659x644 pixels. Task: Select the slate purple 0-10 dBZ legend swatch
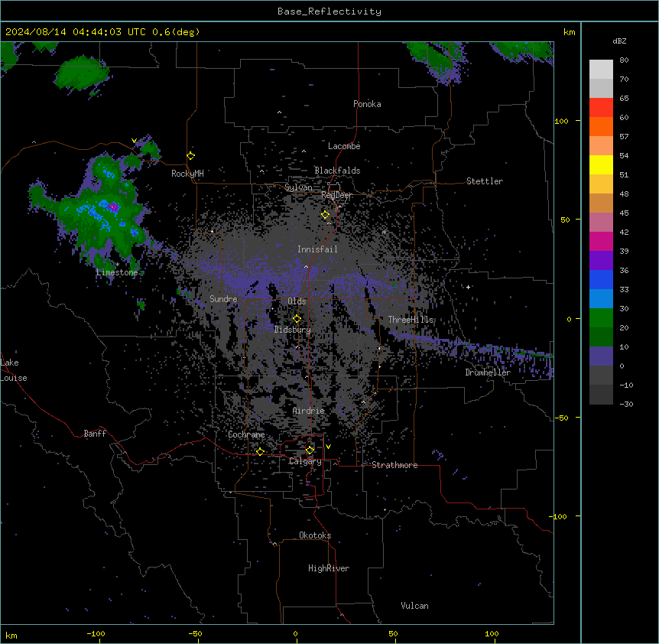(x=601, y=356)
